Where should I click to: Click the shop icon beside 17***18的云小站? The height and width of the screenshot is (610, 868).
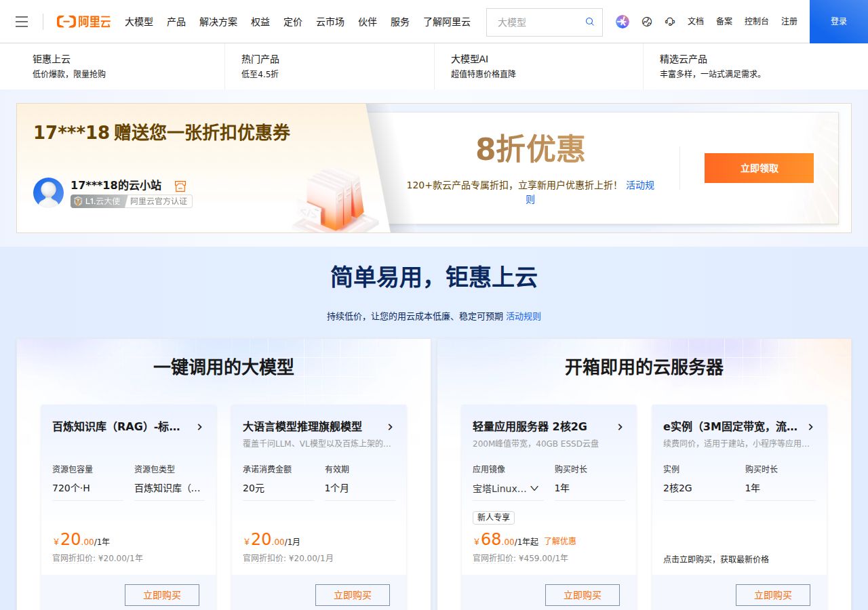(180, 186)
